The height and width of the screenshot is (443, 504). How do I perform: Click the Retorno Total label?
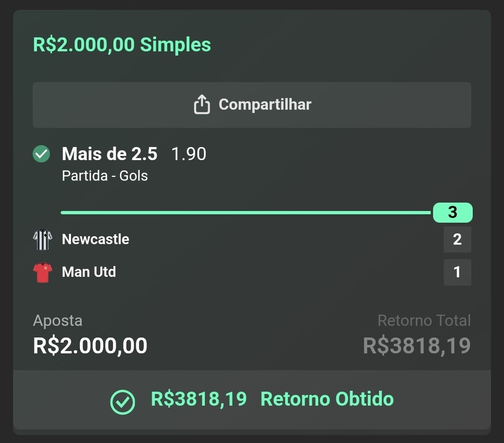pos(424,321)
